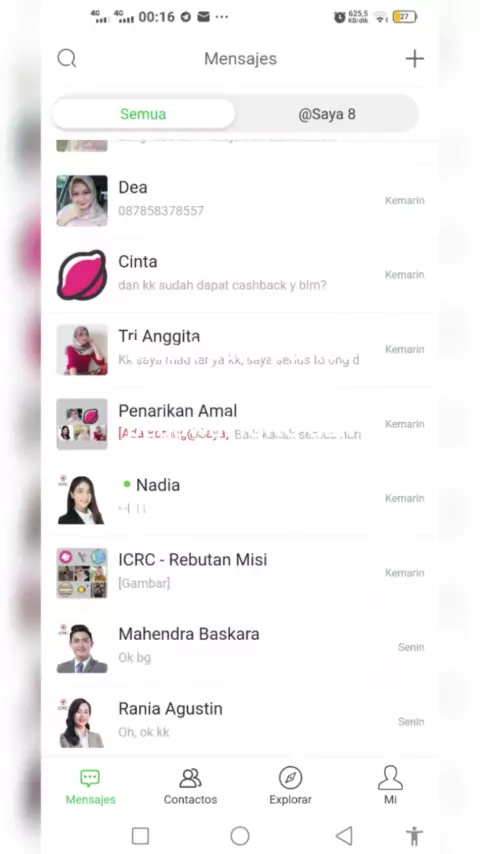Select Nadia's profile picture thumbnail
The width and height of the screenshot is (480, 854).
82,499
